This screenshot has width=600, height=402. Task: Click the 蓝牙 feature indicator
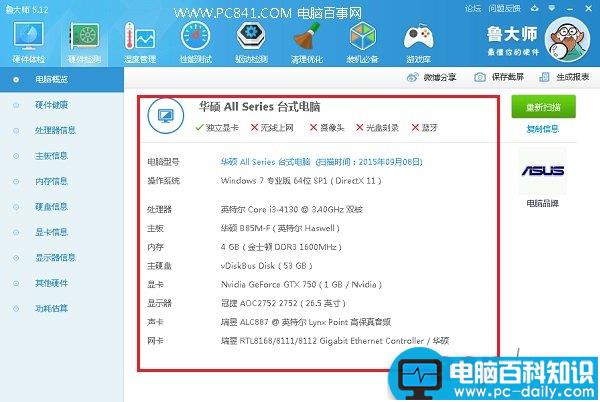(424, 127)
